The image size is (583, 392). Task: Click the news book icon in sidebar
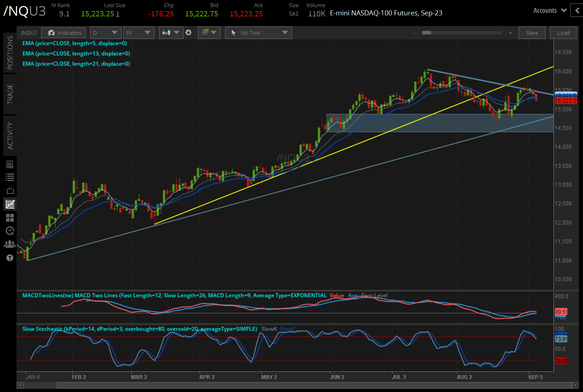[10, 164]
